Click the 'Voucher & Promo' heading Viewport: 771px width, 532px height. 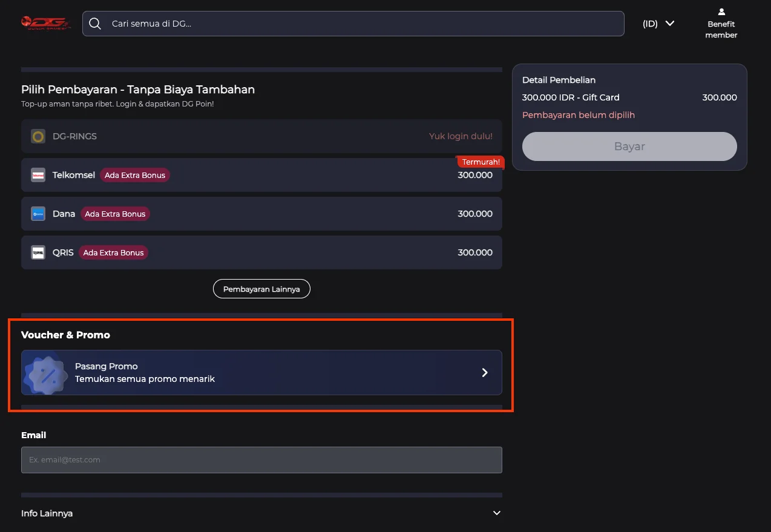pyautogui.click(x=65, y=335)
